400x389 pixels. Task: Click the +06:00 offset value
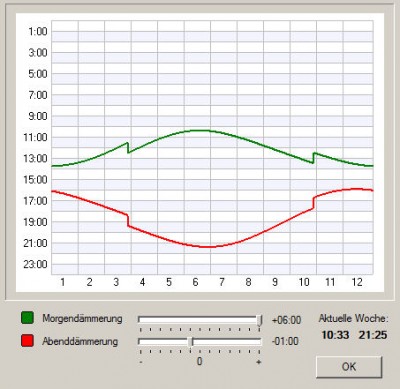pyautogui.click(x=287, y=320)
